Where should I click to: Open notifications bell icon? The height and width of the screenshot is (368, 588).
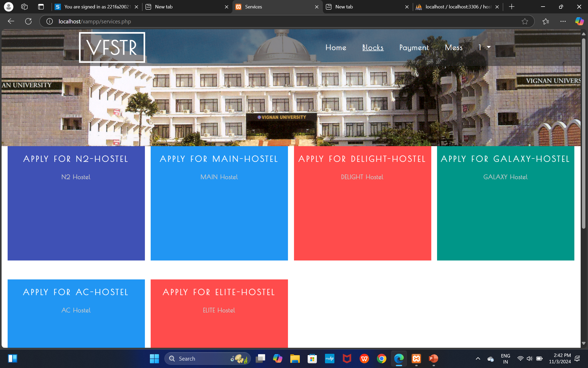click(577, 359)
